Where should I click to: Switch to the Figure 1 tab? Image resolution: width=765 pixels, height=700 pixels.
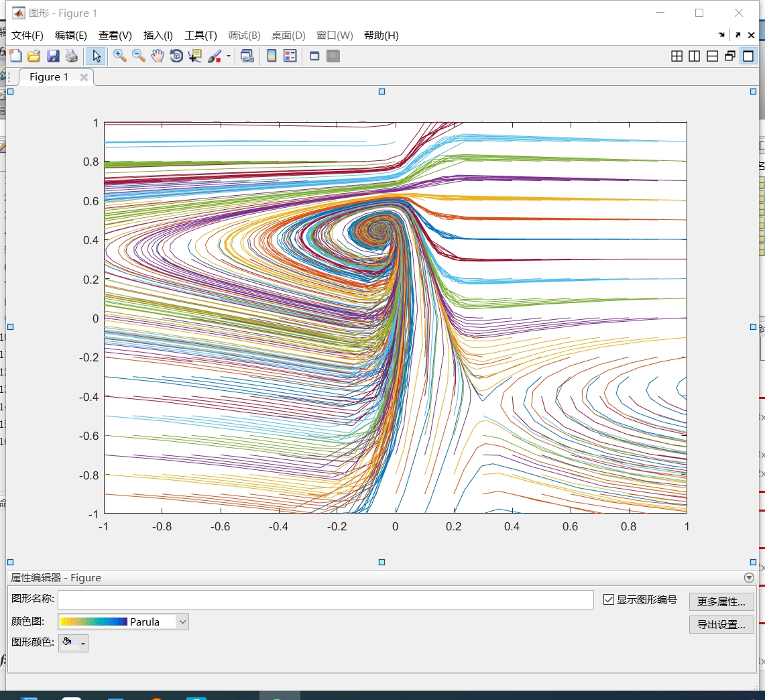[x=49, y=77]
